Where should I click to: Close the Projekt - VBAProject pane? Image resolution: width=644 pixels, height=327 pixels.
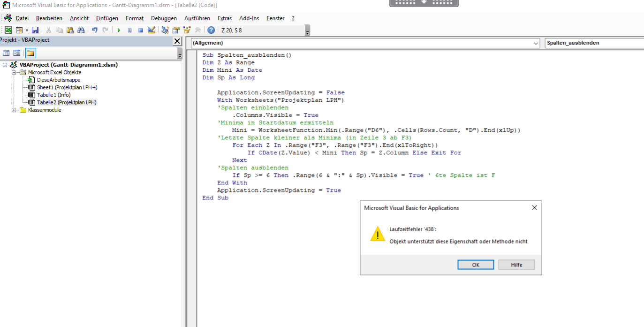click(x=177, y=41)
